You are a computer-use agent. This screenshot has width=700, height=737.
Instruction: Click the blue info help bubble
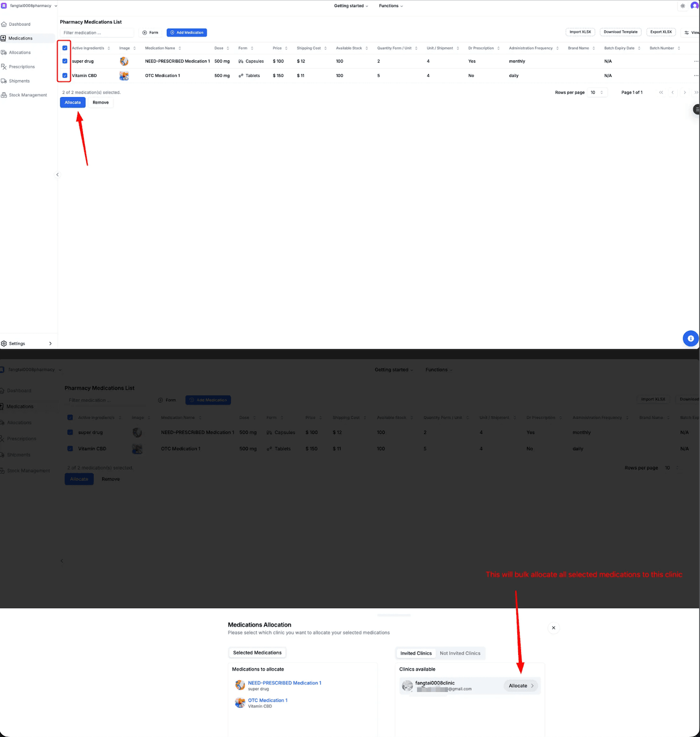[691, 338]
